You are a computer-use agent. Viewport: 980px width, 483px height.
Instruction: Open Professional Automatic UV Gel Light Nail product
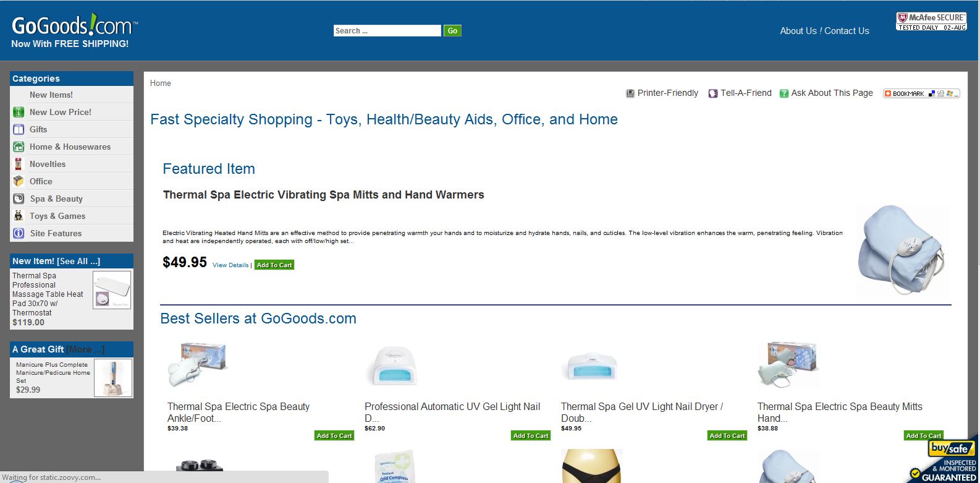(452, 412)
